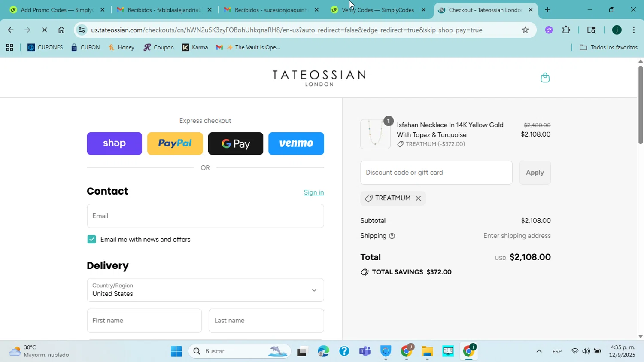Image resolution: width=644 pixels, height=362 pixels.
Task: Toggle Email me with news and offers
Action: point(91,240)
